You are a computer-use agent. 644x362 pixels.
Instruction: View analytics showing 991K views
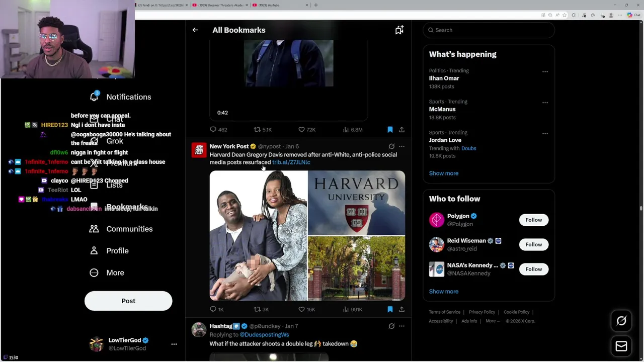coord(352,309)
